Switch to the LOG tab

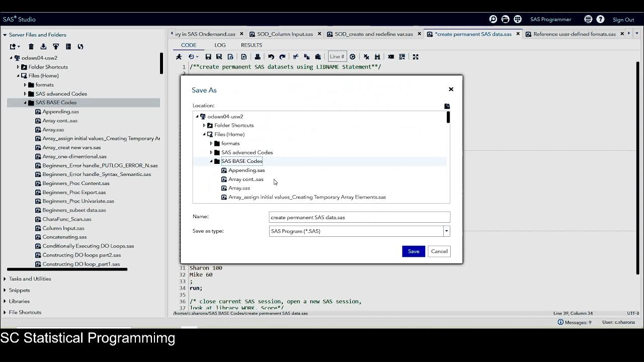tap(220, 45)
